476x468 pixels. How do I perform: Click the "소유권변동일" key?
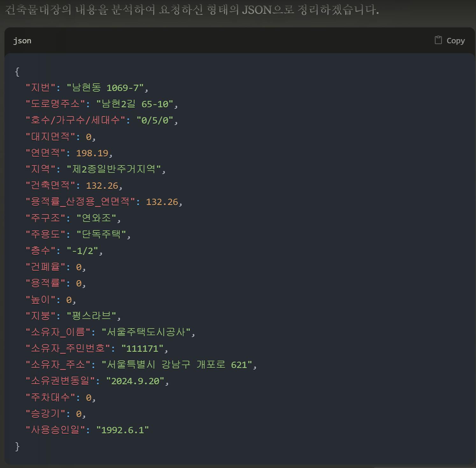point(60,381)
